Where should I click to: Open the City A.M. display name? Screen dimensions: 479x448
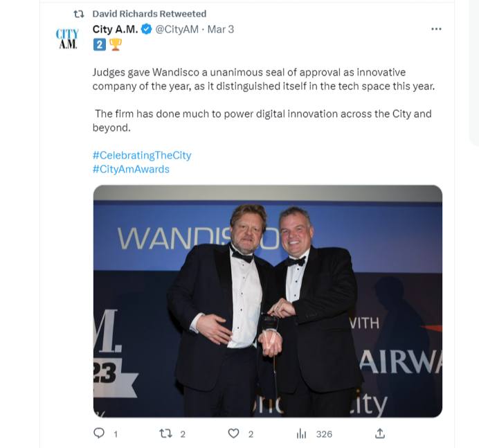pos(115,29)
